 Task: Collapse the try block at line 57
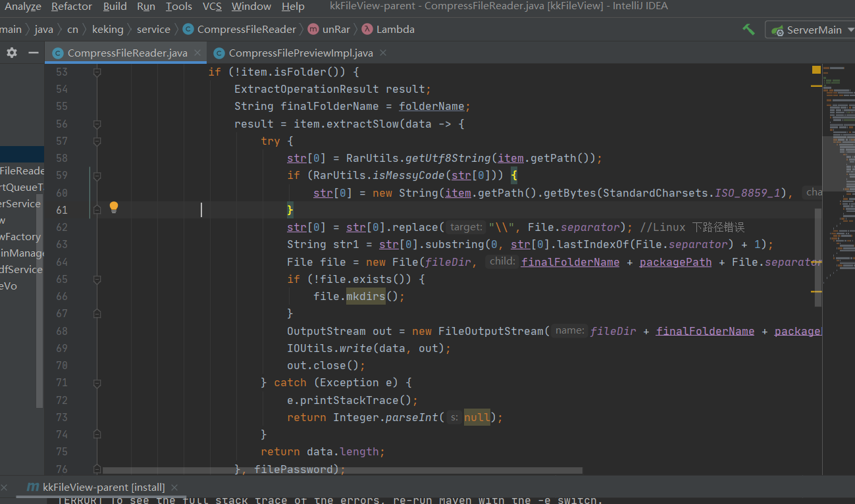[97, 141]
